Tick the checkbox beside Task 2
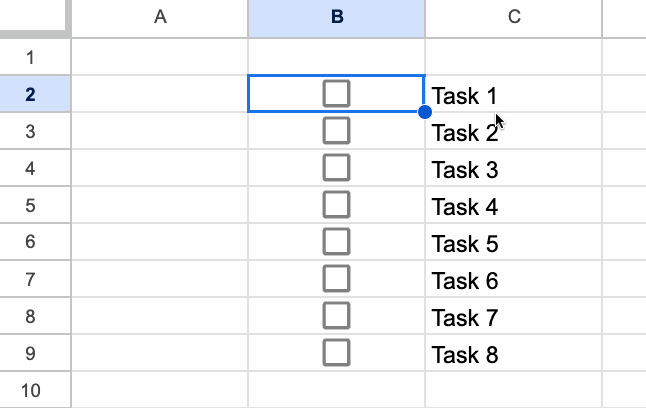This screenshot has width=646, height=408. pyautogui.click(x=337, y=130)
